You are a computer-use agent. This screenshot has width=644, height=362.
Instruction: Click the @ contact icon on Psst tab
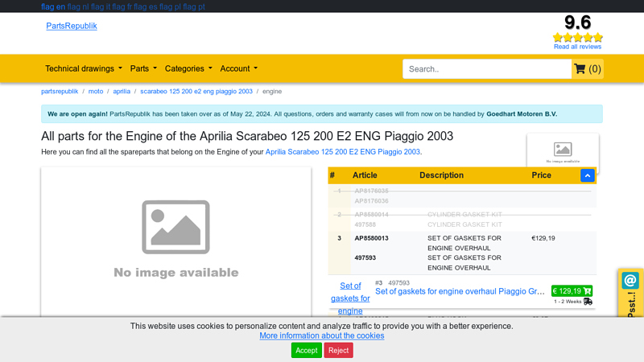[x=630, y=281]
